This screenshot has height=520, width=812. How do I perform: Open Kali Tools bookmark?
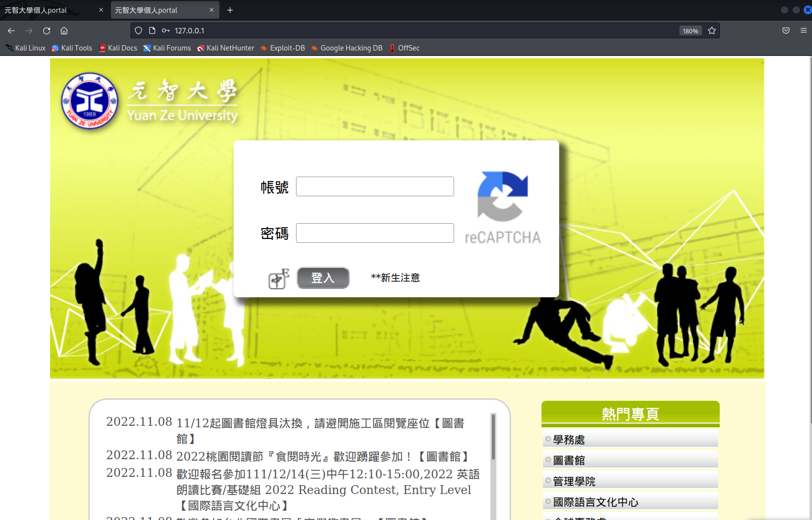(72, 48)
